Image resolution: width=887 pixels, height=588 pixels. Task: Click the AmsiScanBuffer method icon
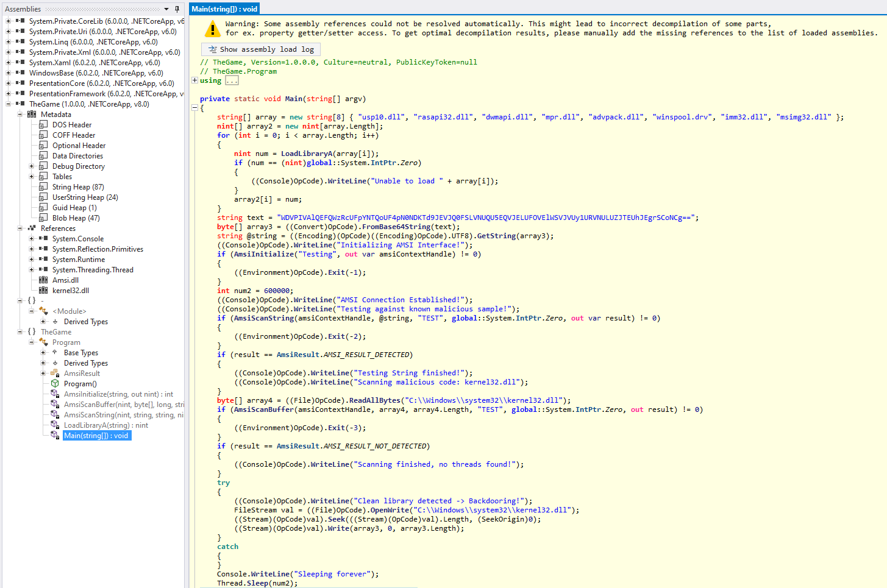click(55, 404)
